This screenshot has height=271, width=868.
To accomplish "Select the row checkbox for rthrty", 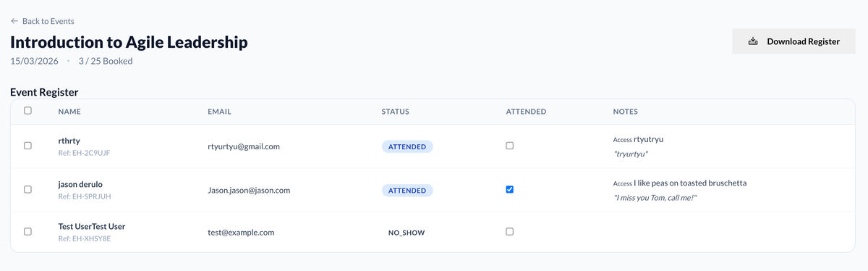I will (27, 146).
